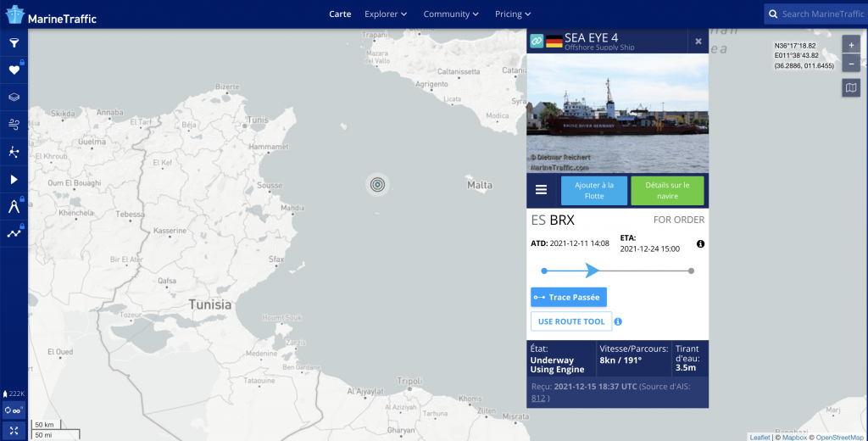Click the Détails sur le navire button
This screenshot has height=441, width=868.
pyautogui.click(x=667, y=191)
